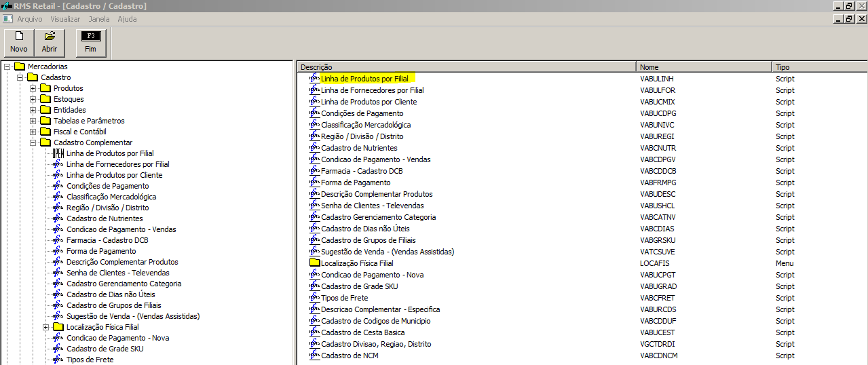Sort list by Tipo column header
Image resolution: width=868 pixels, height=365 pixels.
[x=819, y=67]
